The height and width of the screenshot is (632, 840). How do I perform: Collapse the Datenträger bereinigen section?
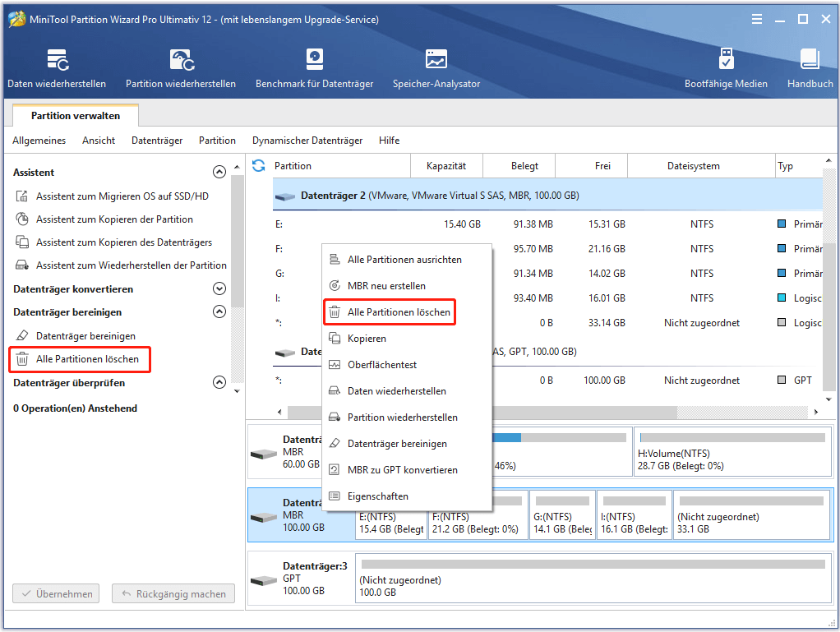[219, 311]
